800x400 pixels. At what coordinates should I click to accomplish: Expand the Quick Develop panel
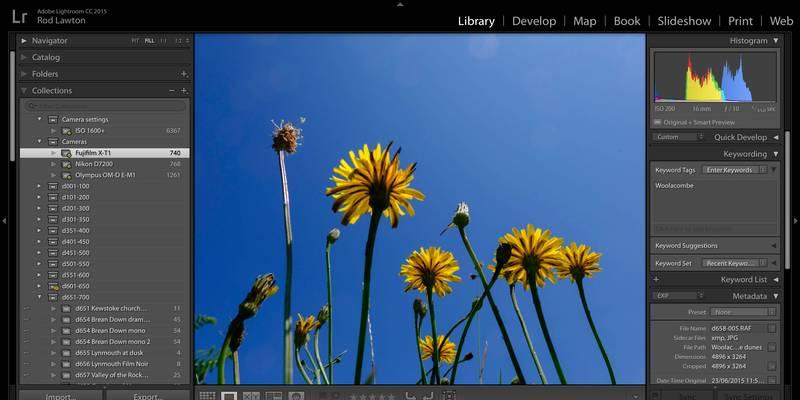(776, 137)
